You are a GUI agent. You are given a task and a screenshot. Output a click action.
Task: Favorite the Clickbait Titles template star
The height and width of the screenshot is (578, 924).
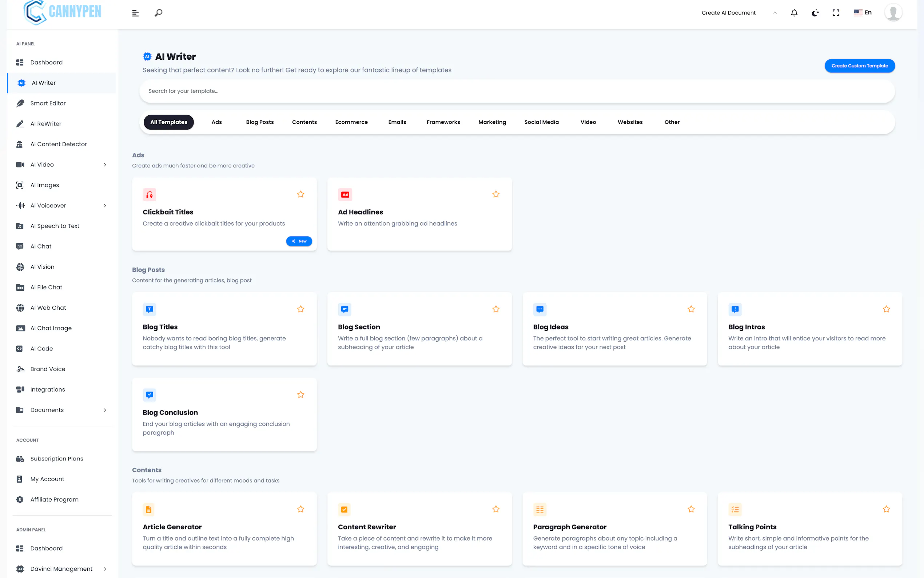pyautogui.click(x=300, y=194)
